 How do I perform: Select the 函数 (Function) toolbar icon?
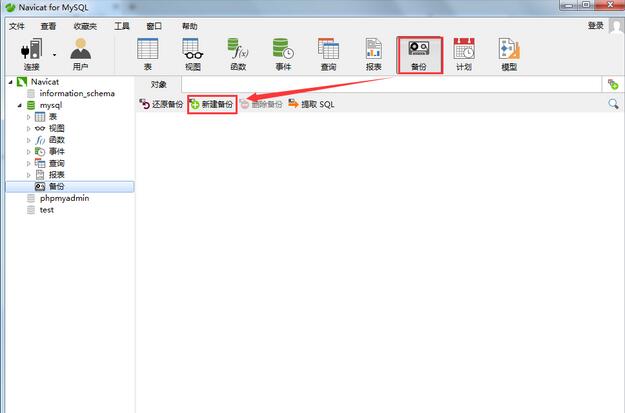(x=238, y=54)
